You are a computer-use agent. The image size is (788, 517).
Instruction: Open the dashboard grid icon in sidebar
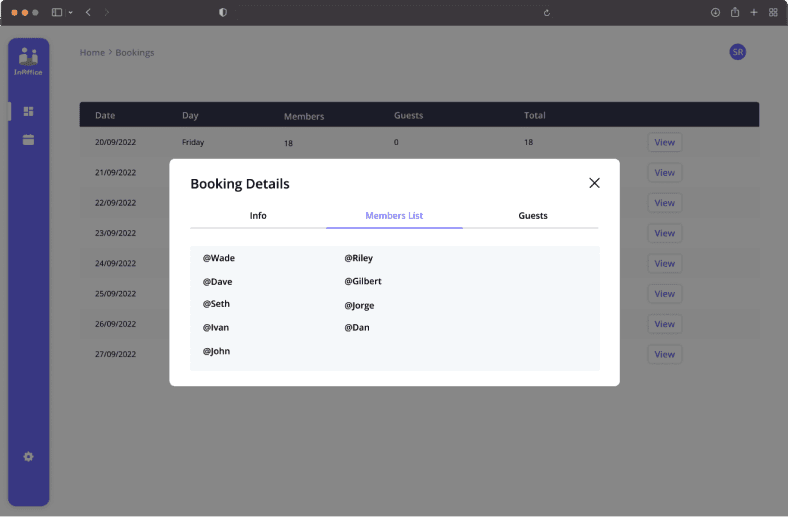(28, 111)
